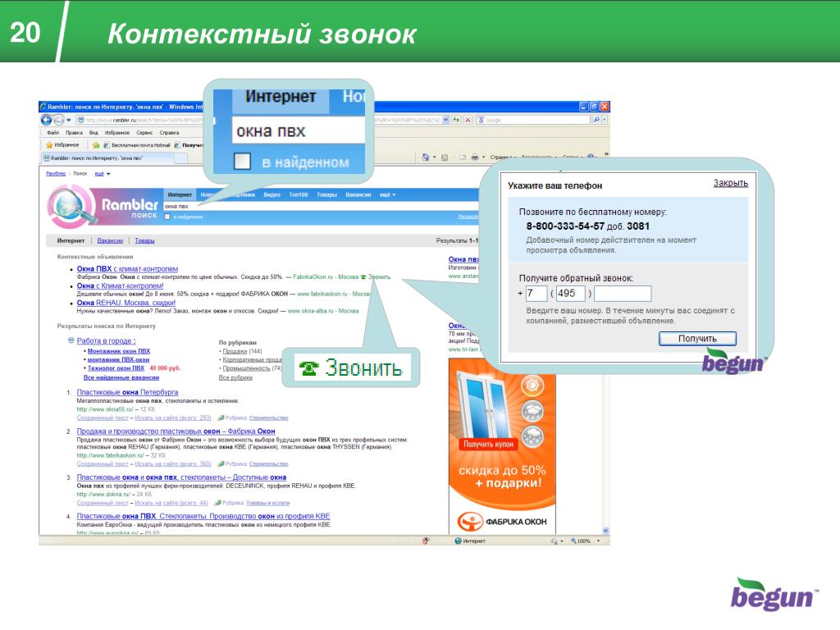The width and height of the screenshot is (840, 630).
Task: Click Вакансии link in grey results filter row
Action: (110, 240)
